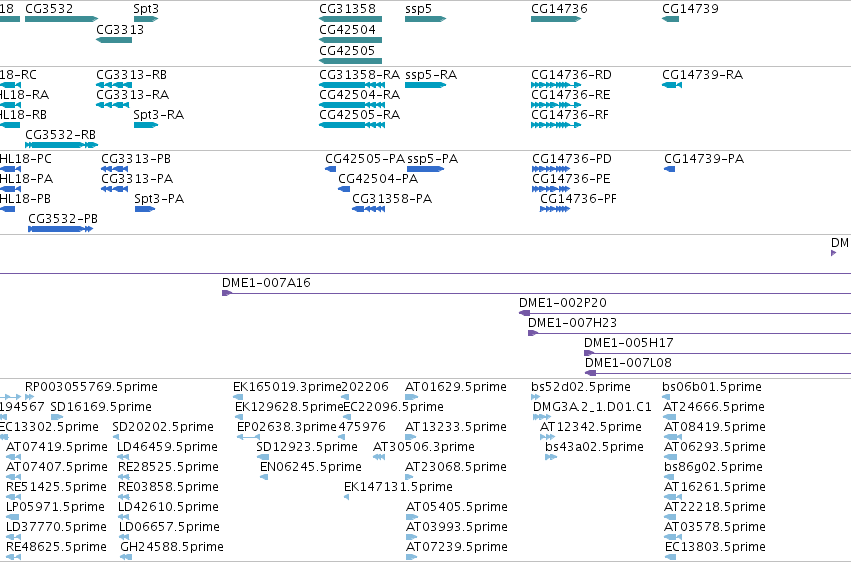Image resolution: width=851 pixels, height=562 pixels.
Task: Click the CG3313 gene label
Action: (120, 29)
